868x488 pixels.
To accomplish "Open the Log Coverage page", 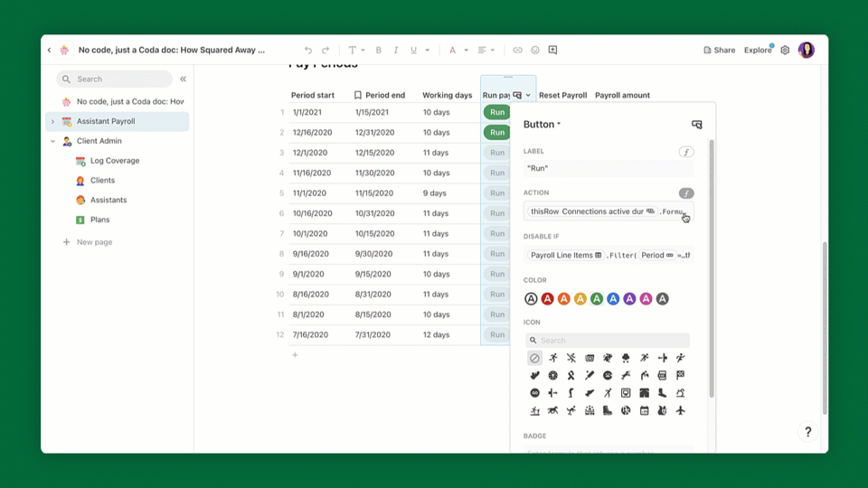I will coord(115,161).
